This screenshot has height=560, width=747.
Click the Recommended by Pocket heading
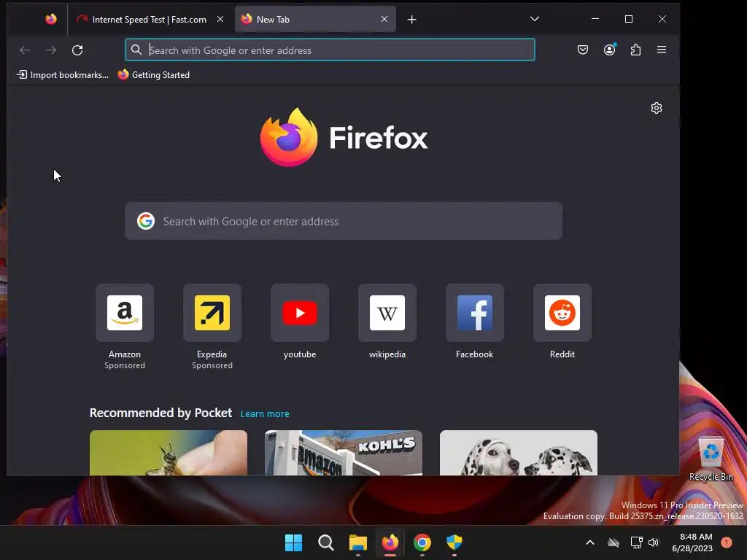[160, 413]
